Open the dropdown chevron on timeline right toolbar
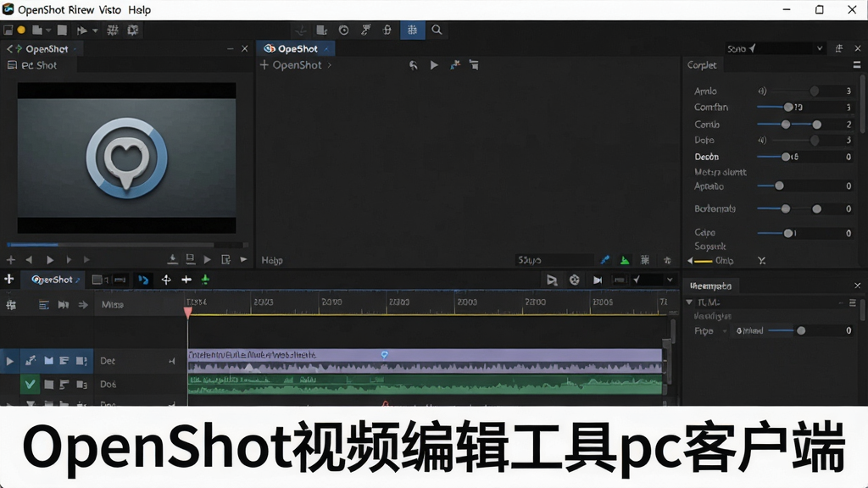The image size is (868, 488). tap(670, 280)
